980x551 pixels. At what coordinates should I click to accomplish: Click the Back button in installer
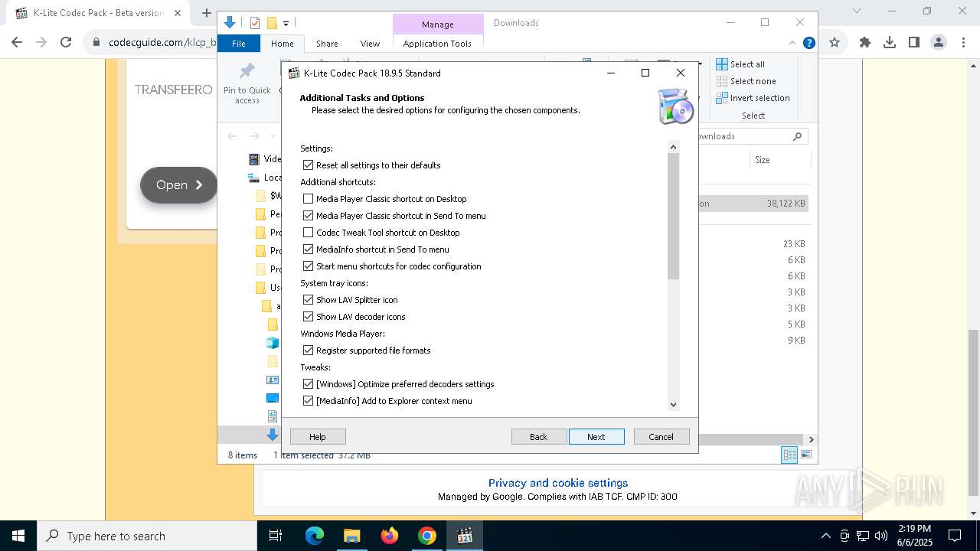(x=539, y=437)
